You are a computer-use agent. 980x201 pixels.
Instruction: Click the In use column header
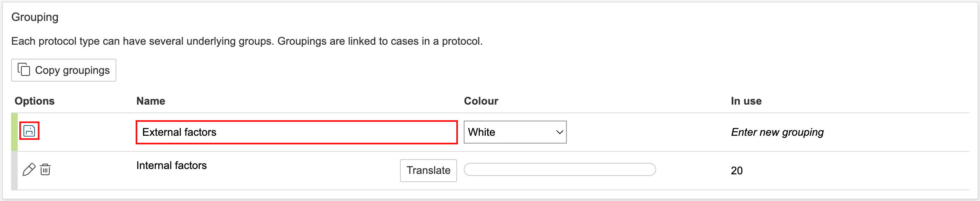point(746,101)
